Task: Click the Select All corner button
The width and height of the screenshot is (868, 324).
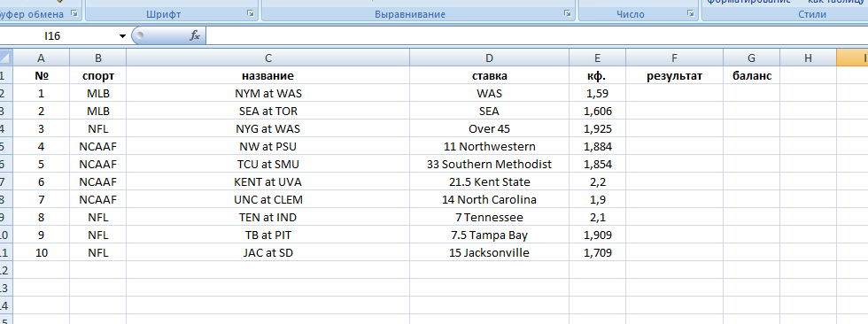Action: [x=6, y=58]
